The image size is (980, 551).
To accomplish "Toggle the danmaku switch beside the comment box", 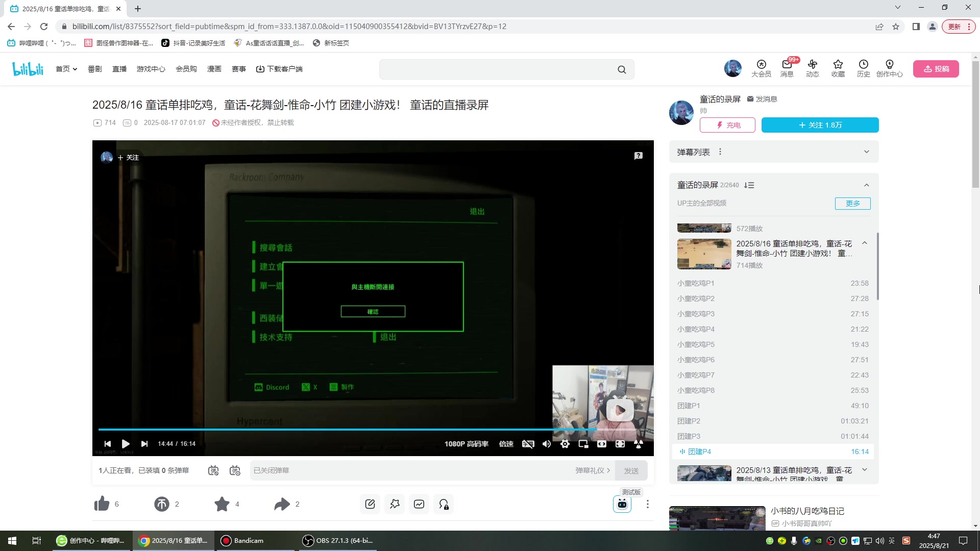I will (214, 470).
